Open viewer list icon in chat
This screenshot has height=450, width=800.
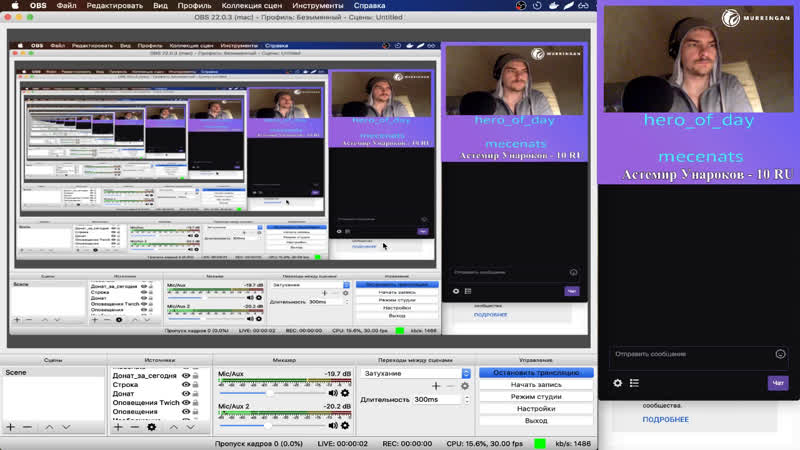[x=634, y=383]
